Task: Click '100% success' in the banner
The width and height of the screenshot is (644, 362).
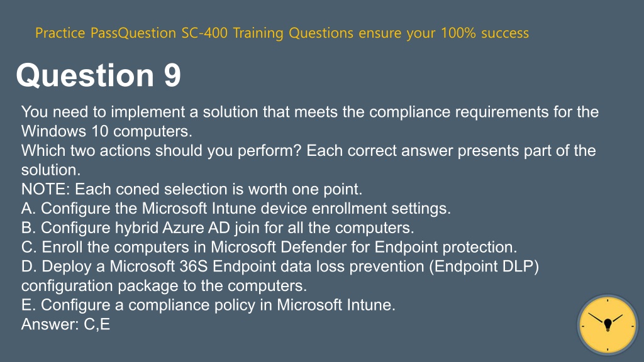Action: [485, 33]
